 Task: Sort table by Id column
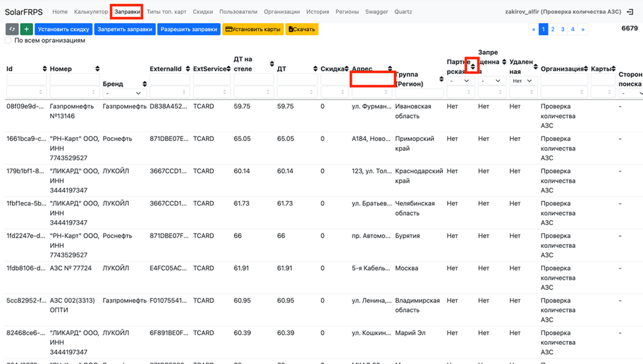point(44,69)
